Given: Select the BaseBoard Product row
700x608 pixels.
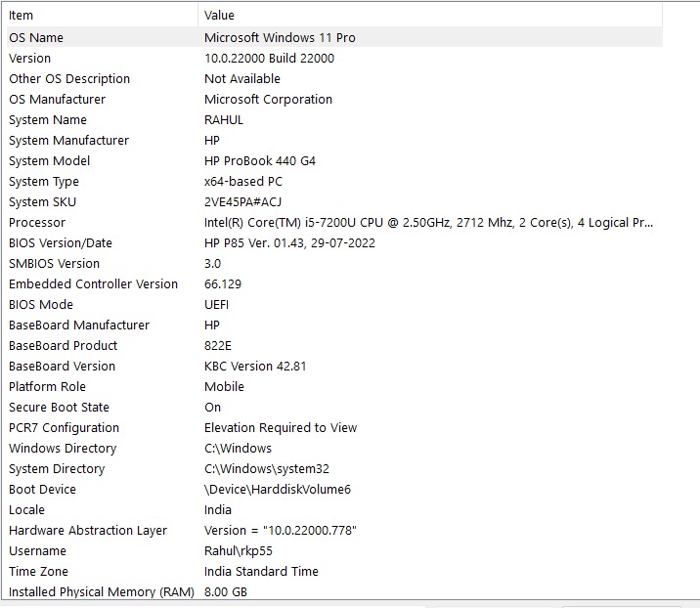Looking at the screenshot, I should tap(334, 345).
